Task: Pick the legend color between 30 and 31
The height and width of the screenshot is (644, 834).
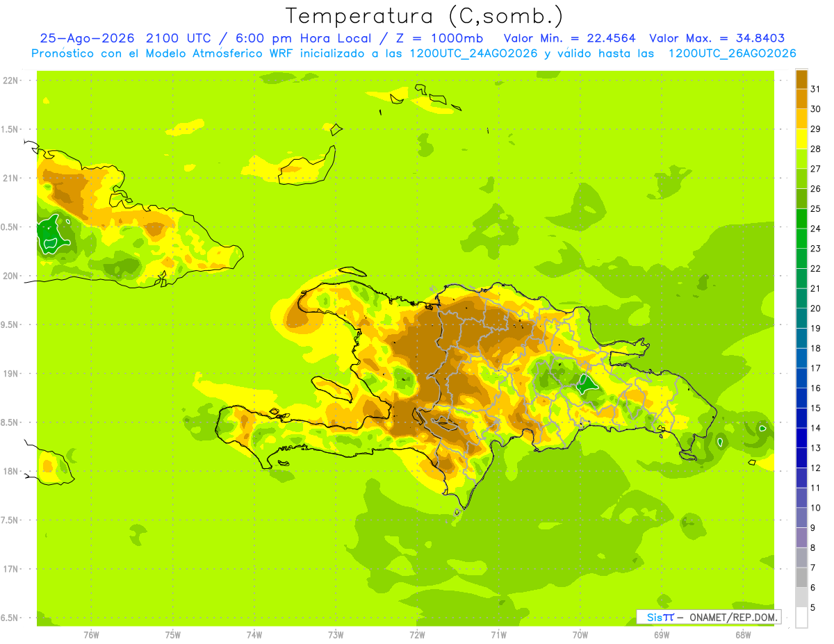Action: (x=801, y=99)
